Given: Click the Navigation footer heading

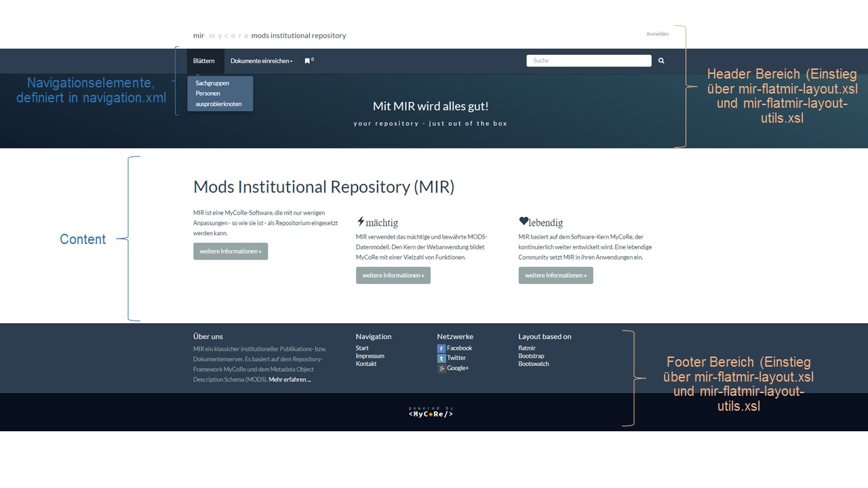Looking at the screenshot, I should (374, 336).
